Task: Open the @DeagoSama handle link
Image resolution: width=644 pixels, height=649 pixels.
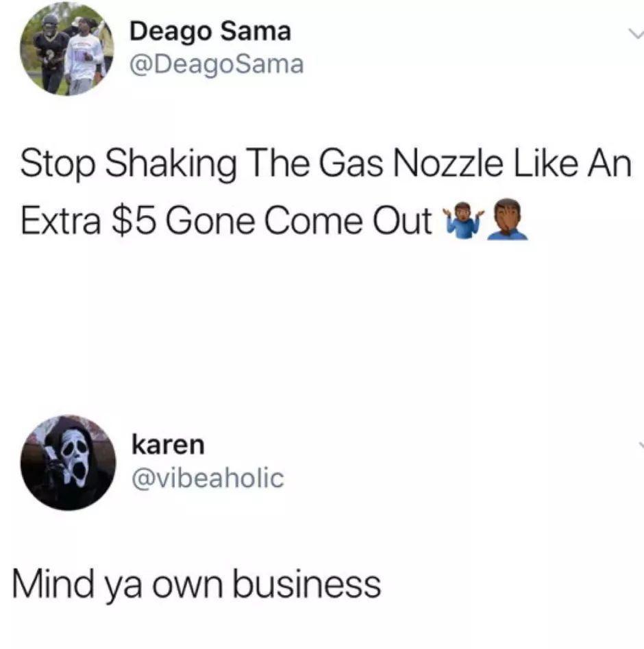Action: (216, 65)
